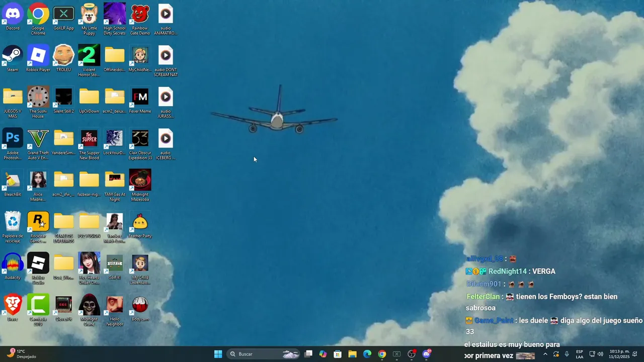
Task: Launch the Google Chrome desktop shortcut
Action: click(x=38, y=19)
